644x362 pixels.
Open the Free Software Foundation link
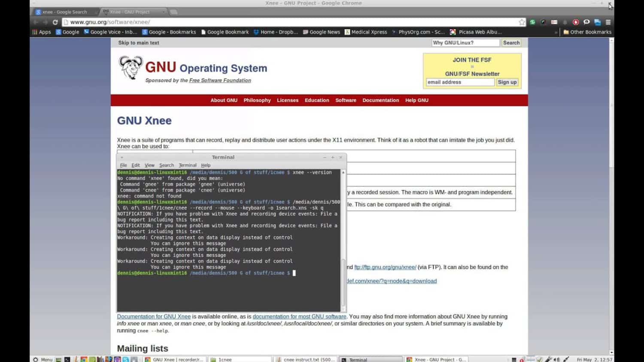pos(220,80)
